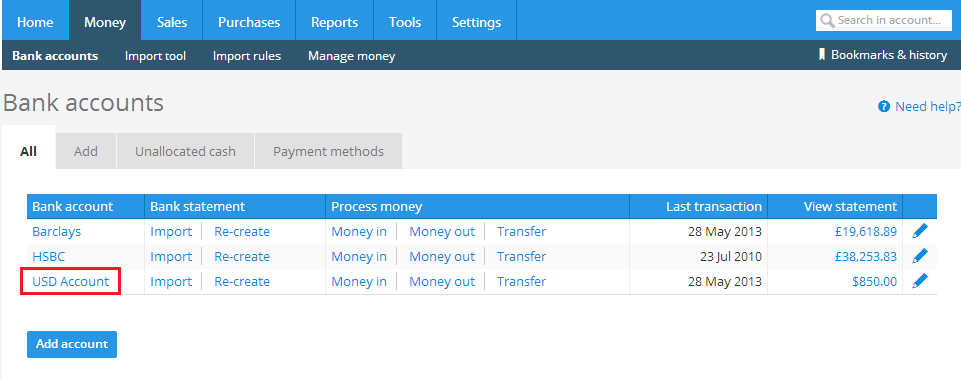Click the USD Account 28 May 2013 date
The image size is (961, 379).
725,281
